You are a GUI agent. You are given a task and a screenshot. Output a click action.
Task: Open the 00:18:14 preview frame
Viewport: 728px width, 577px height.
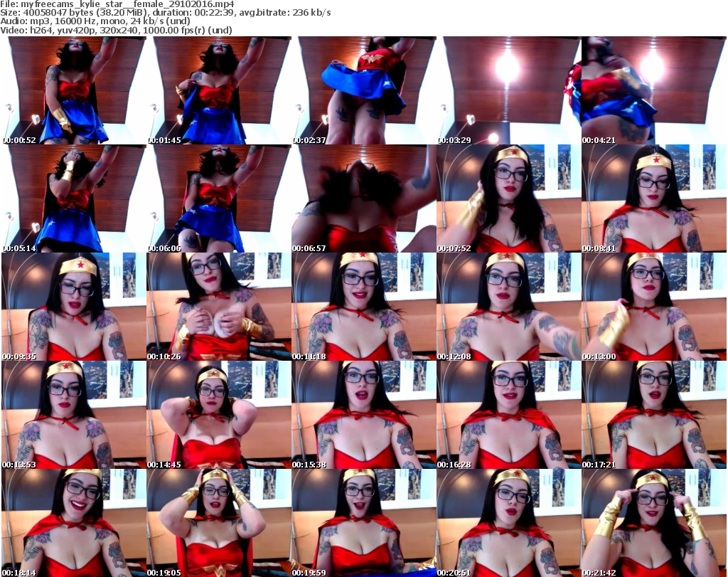(74, 523)
